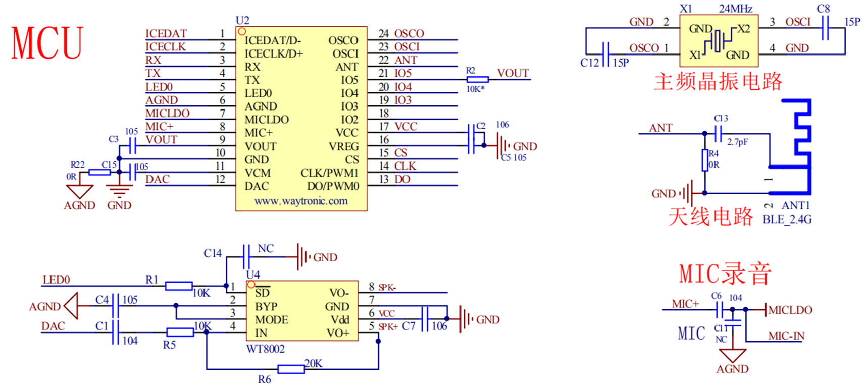The width and height of the screenshot is (868, 386).
Task: Select the ANT net label at pin 22
Action: 405,60
